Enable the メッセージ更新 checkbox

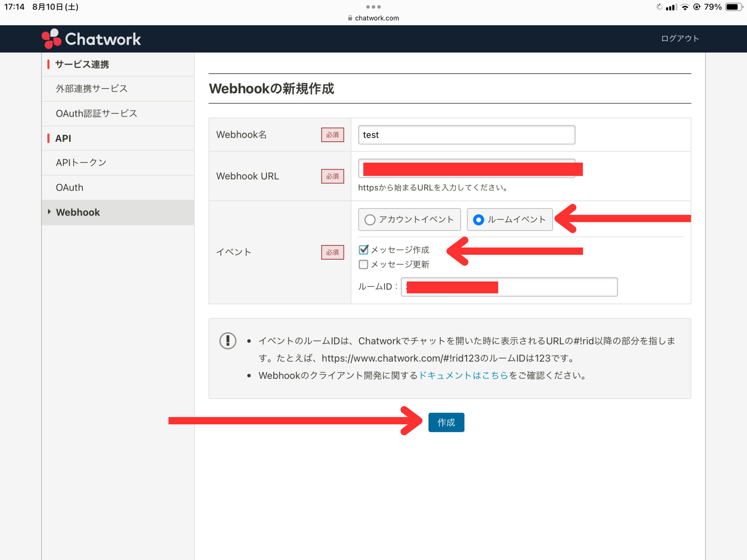click(x=363, y=264)
